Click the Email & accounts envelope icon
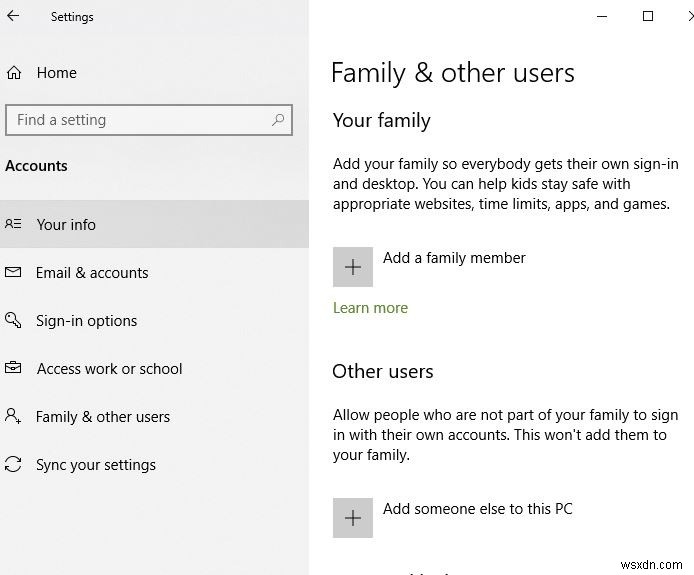 point(13,273)
